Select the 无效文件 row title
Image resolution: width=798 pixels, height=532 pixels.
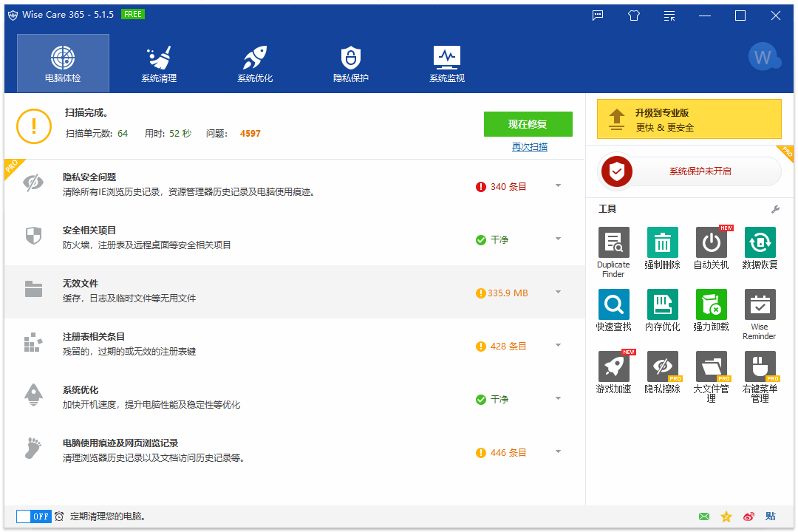click(x=81, y=284)
